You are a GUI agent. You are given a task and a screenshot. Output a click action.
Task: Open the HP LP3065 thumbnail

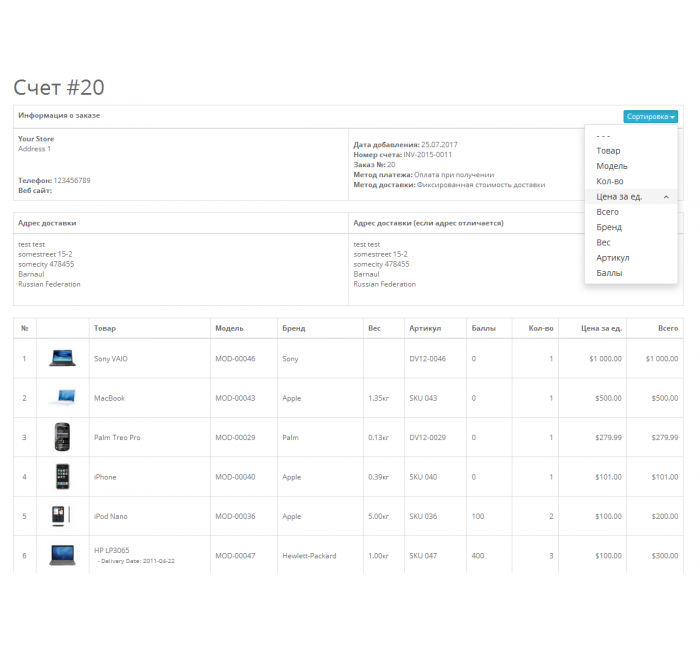click(62, 555)
